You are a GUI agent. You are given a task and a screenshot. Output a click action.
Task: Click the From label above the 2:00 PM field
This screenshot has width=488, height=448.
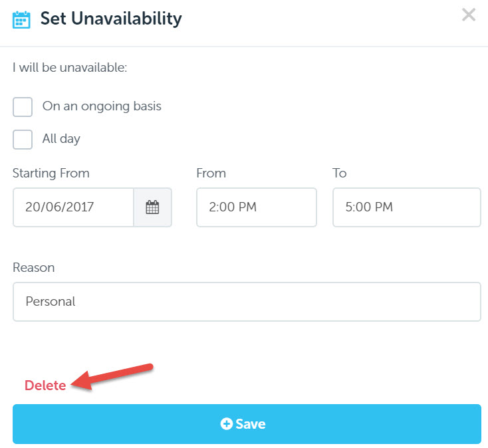211,173
